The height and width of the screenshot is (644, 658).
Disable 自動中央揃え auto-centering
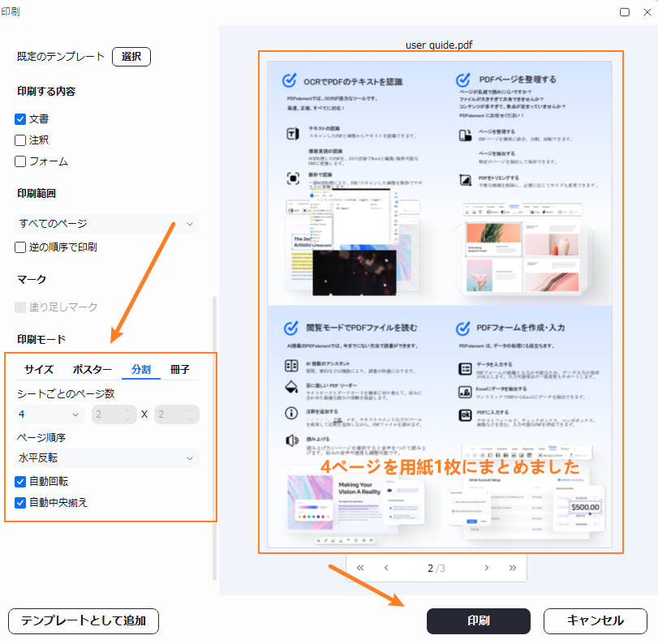click(20, 502)
